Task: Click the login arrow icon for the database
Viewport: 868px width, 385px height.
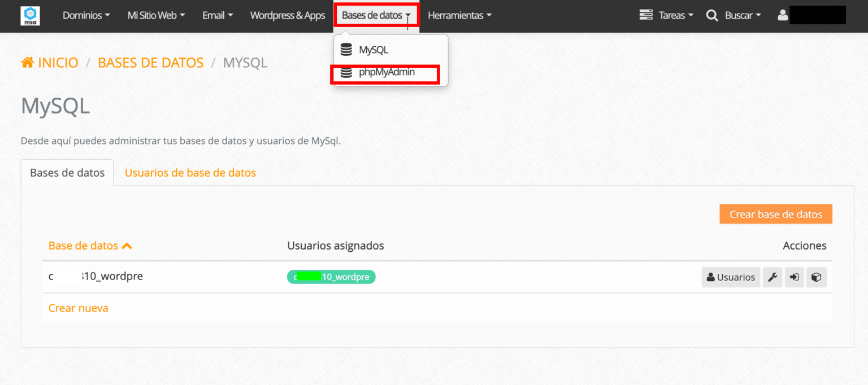Action: (794, 277)
